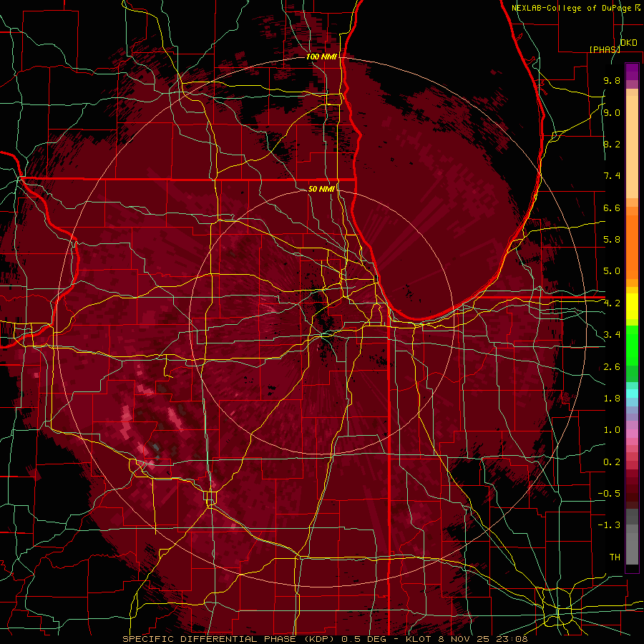Click the 50 NMI range ring label

click(321, 190)
